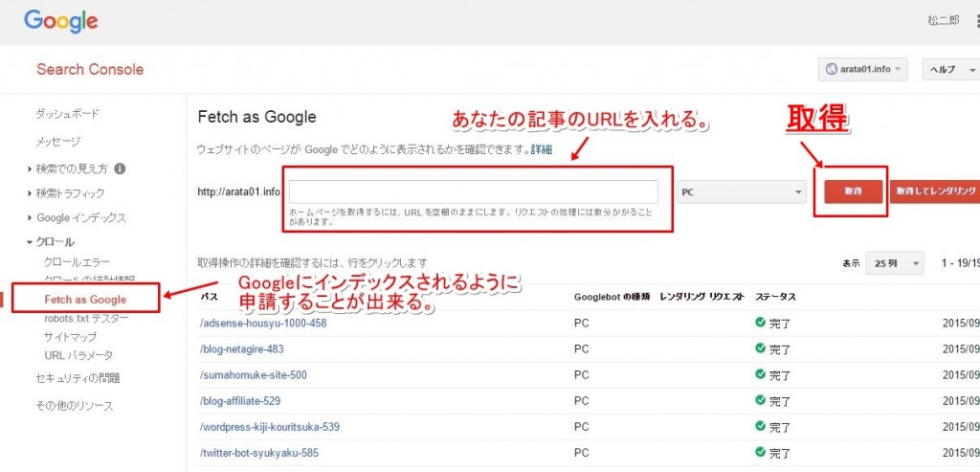
Task: Open the ヘルプ help dropdown
Action: click(x=950, y=69)
